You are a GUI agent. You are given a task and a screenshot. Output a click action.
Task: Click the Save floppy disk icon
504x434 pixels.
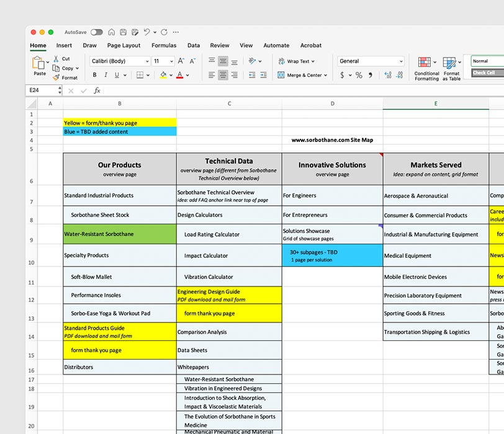(123, 32)
